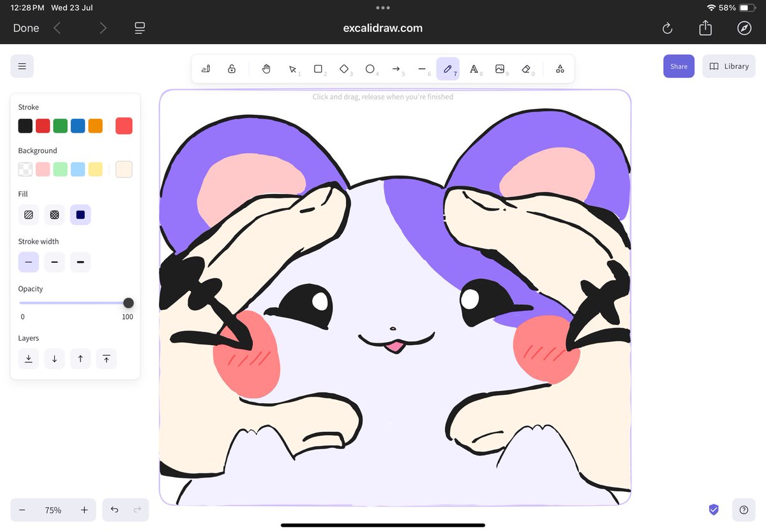This screenshot has width=766, height=532.
Task: Choose light blue background swatch
Action: click(78, 169)
